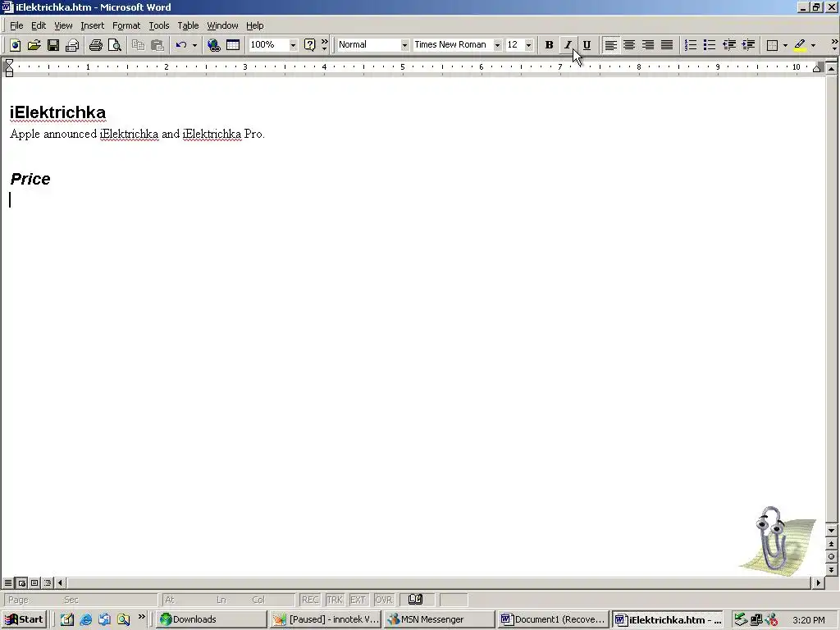Open the Insert menu

click(93, 25)
